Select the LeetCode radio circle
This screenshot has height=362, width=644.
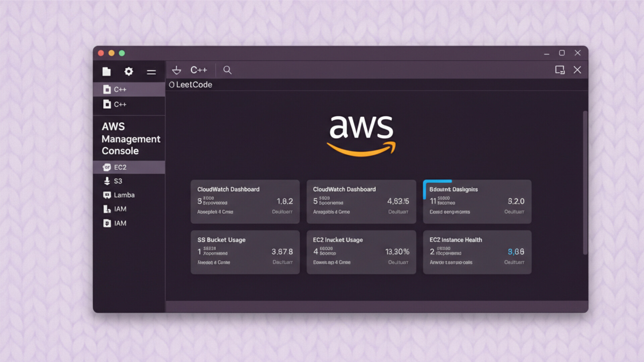[171, 85]
